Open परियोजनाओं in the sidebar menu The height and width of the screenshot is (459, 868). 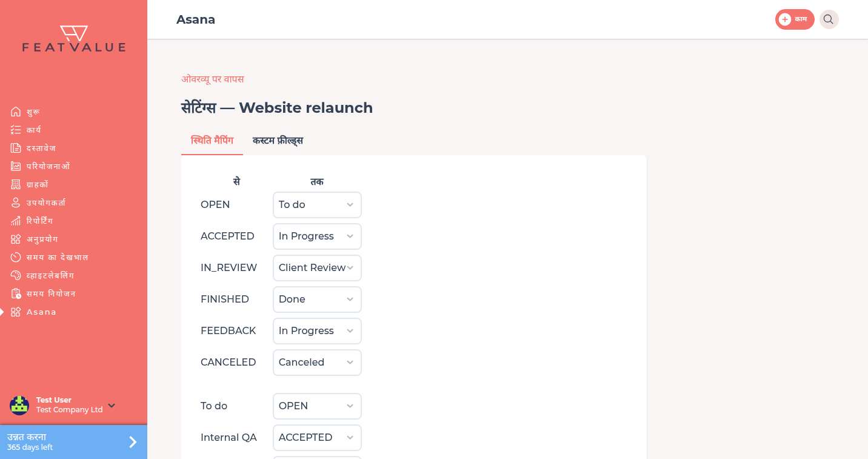(48, 166)
